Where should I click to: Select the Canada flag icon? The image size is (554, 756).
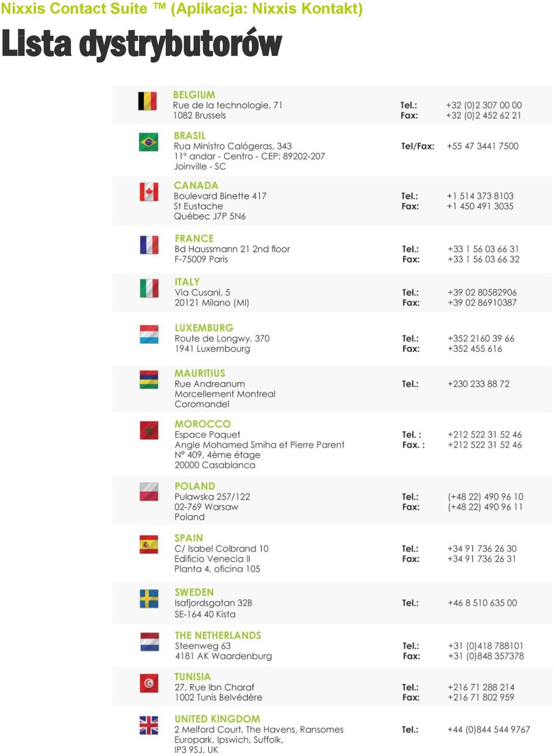tap(149, 192)
